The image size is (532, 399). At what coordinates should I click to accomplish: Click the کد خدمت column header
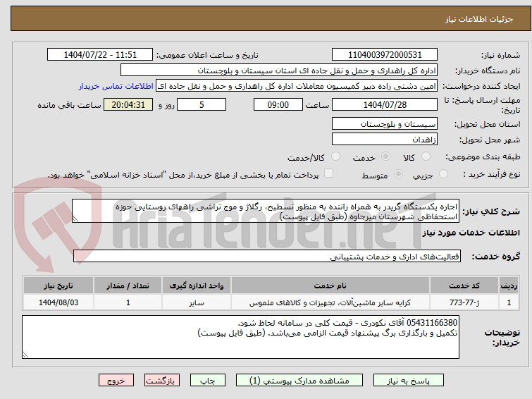(x=464, y=286)
